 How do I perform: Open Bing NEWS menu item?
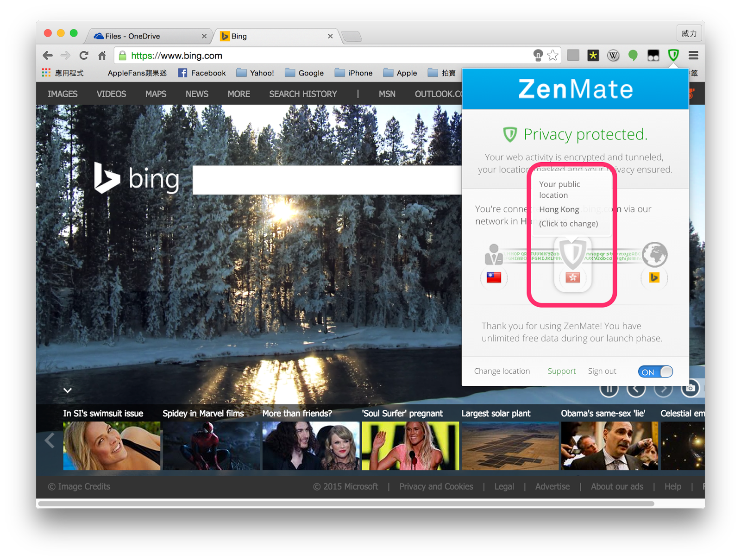pyautogui.click(x=197, y=94)
